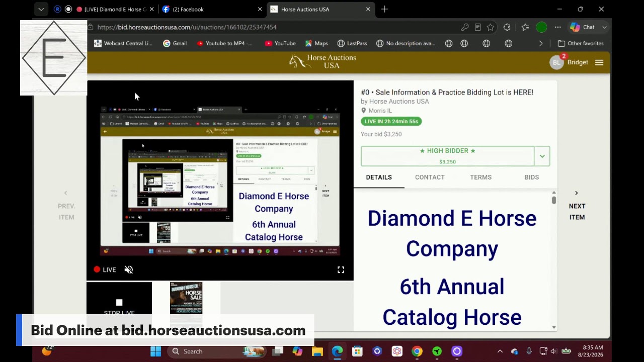Open the volume tray icon
Screen dimensions: 644x362
pos(554,351)
